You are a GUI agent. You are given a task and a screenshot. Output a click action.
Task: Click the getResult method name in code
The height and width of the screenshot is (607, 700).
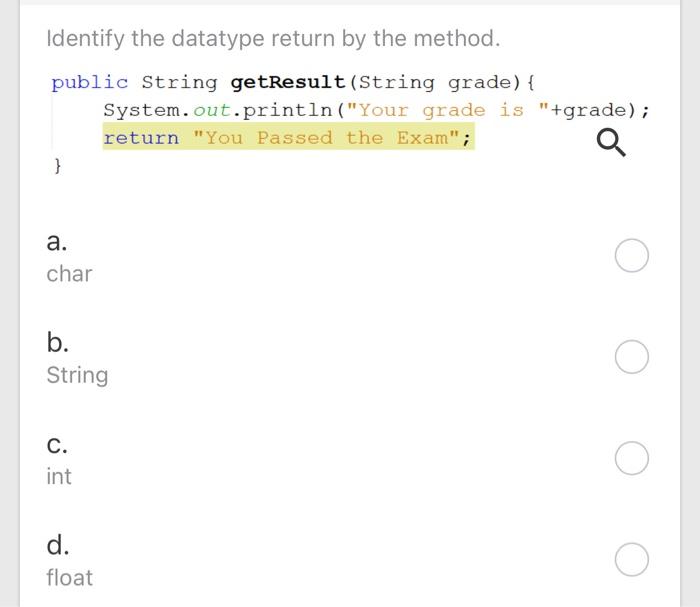pos(288,82)
